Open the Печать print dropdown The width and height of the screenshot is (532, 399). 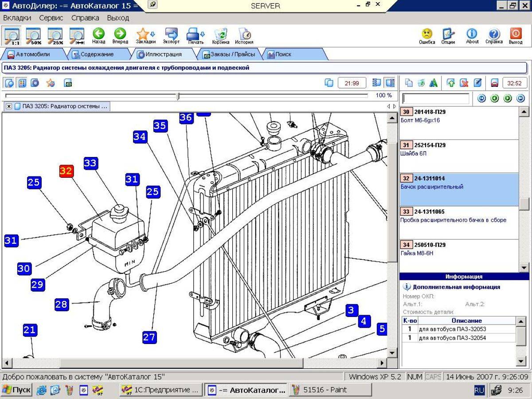click(x=196, y=36)
